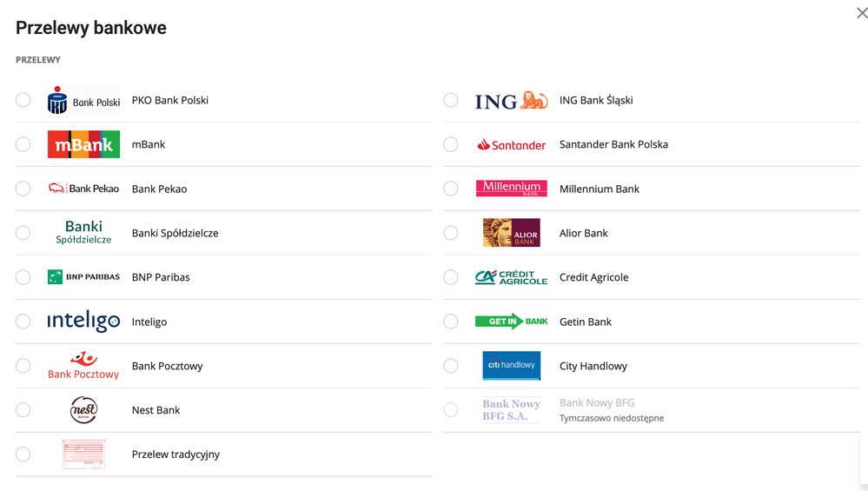Click the Bank Pocztowy label
Screen dimensions: 868x491
click(167, 366)
